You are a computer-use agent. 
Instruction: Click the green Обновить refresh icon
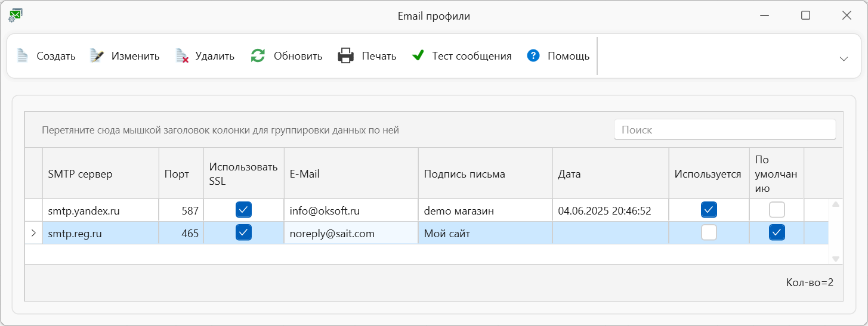(x=258, y=56)
